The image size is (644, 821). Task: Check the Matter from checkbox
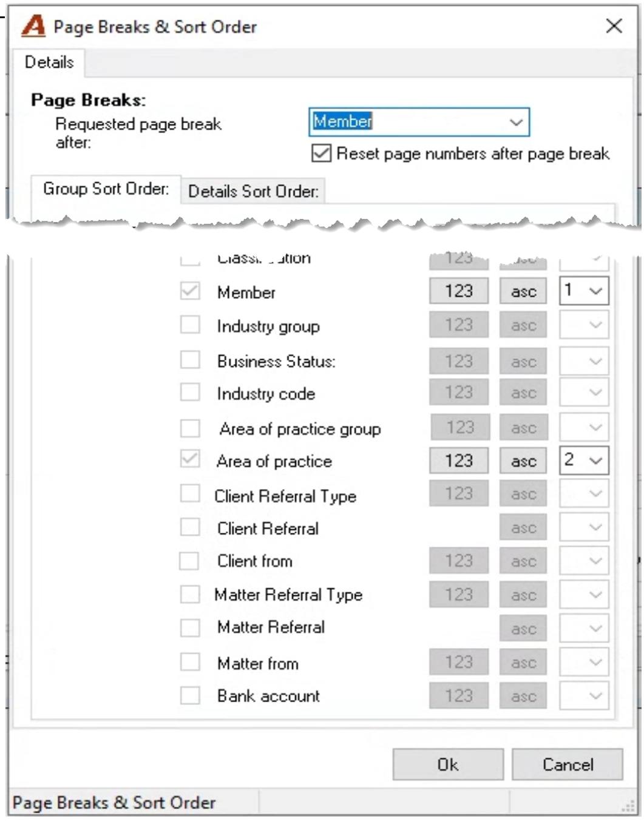pyautogui.click(x=190, y=661)
